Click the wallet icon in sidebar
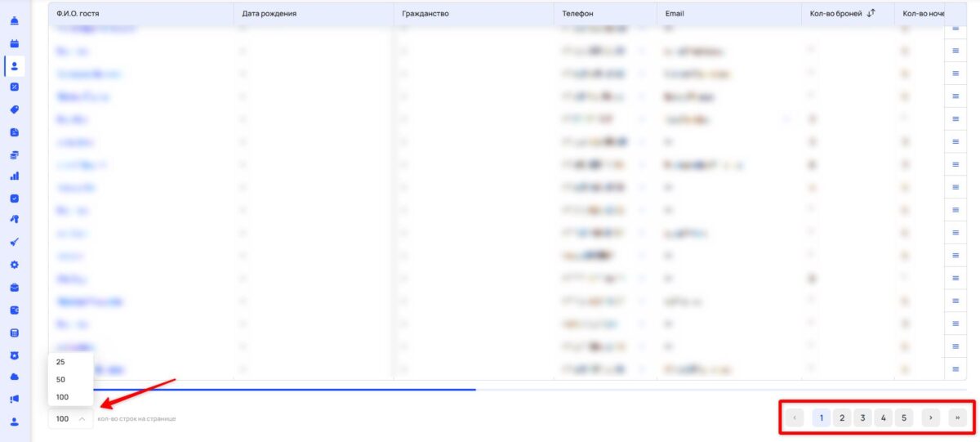 pyautogui.click(x=15, y=310)
